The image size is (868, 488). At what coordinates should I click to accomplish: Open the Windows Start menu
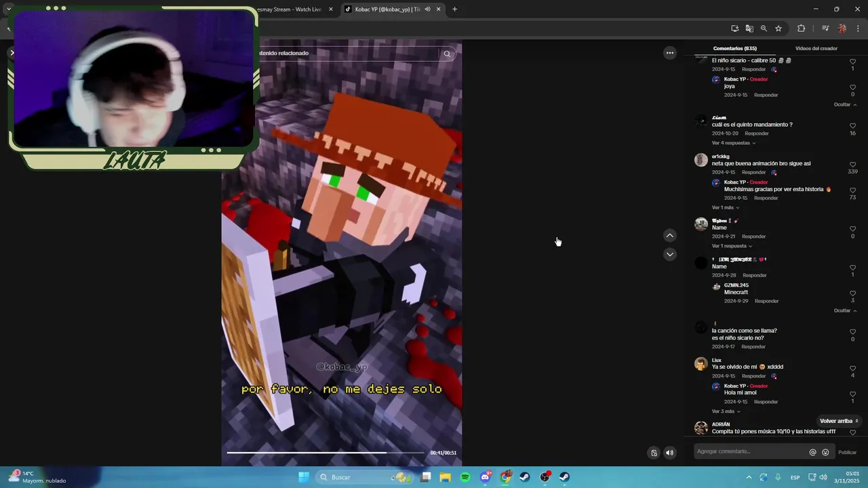[x=304, y=477]
